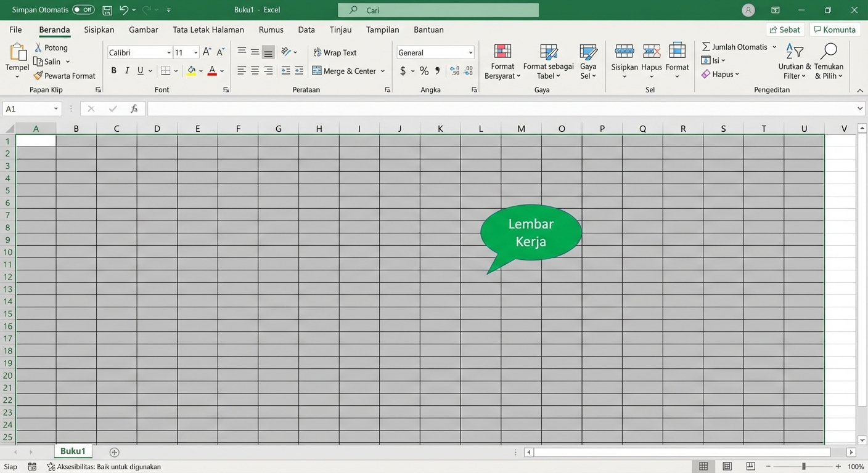Switch to the Rumus ribbon tab
Screen dimensions: 868x473
click(x=271, y=29)
